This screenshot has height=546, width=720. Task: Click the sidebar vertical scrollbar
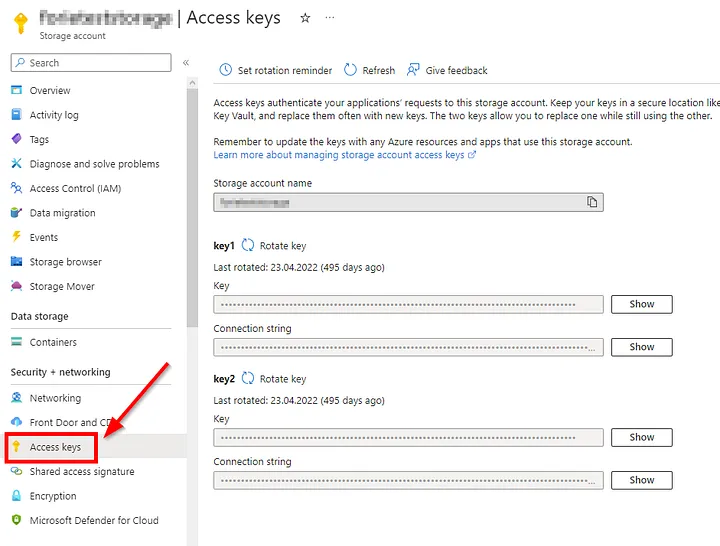click(x=192, y=200)
